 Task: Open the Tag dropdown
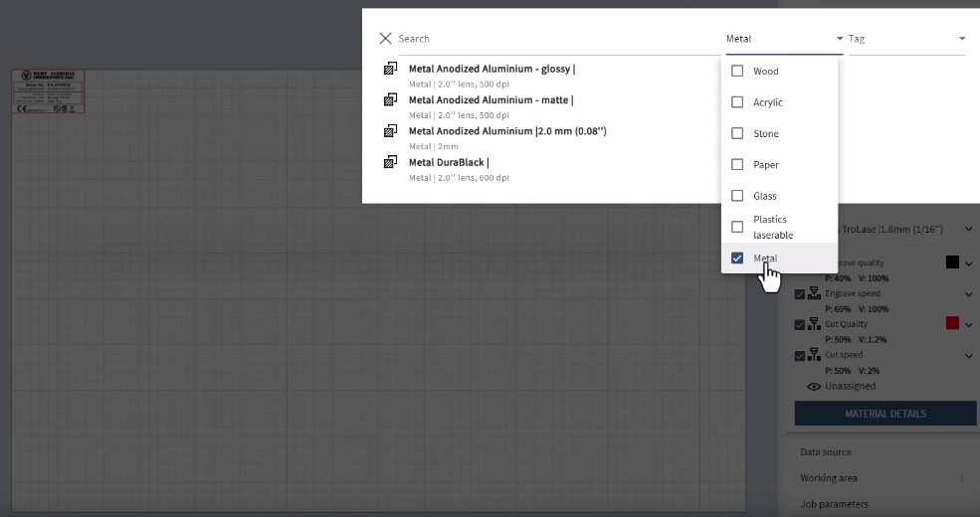(x=905, y=39)
